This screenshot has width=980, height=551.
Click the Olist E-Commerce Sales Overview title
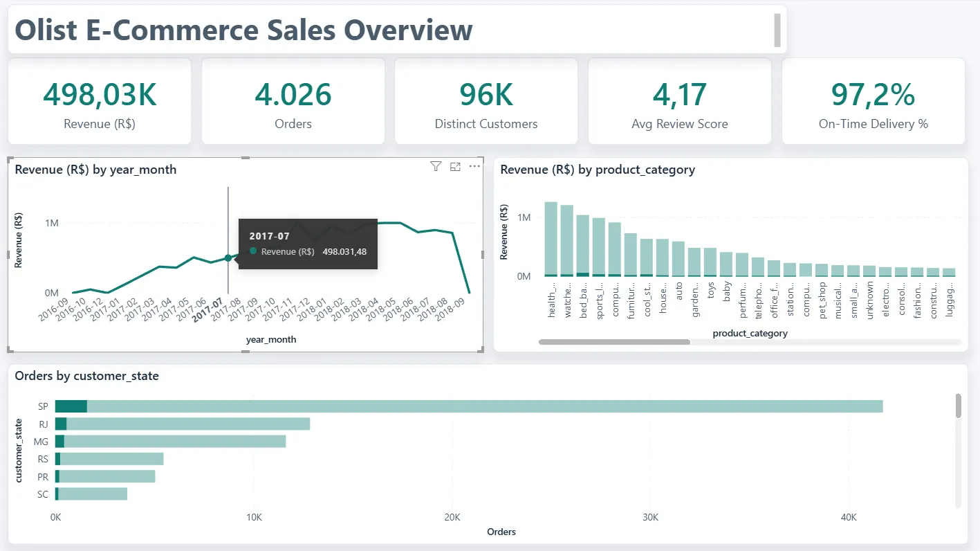click(243, 30)
